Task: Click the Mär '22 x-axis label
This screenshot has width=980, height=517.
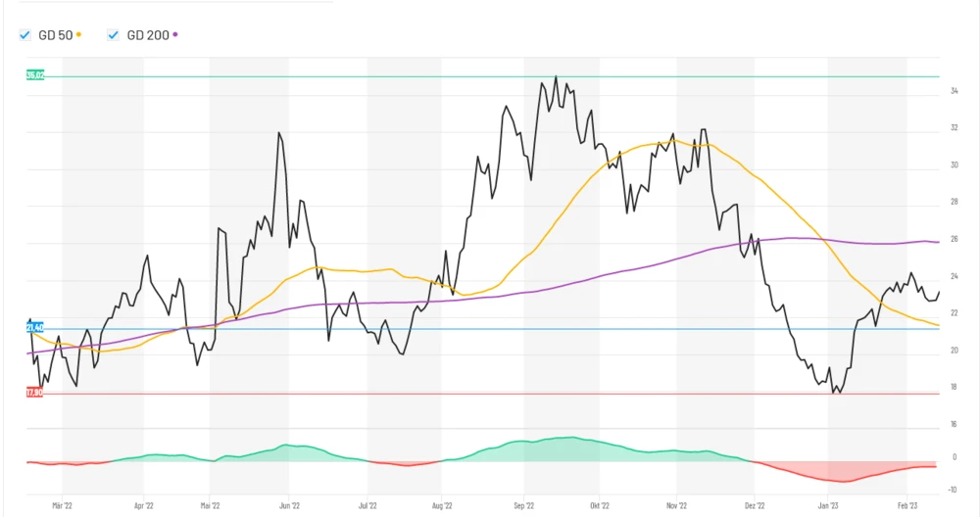Action: (62, 506)
